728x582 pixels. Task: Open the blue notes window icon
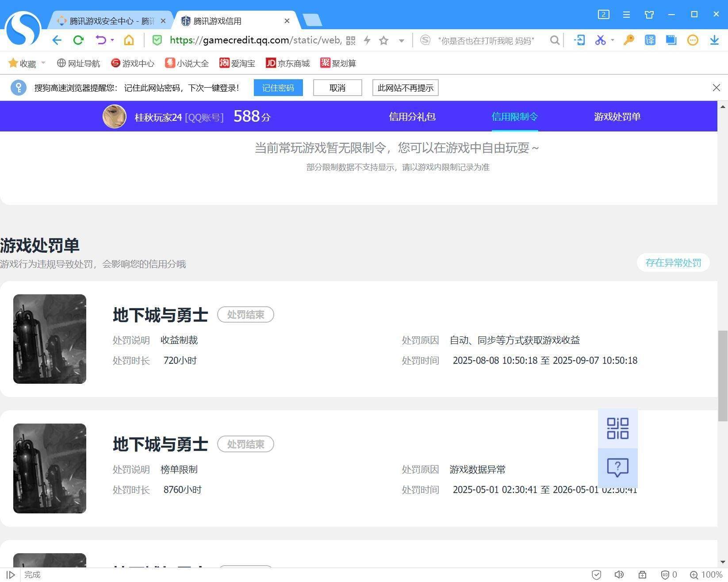tap(671, 40)
